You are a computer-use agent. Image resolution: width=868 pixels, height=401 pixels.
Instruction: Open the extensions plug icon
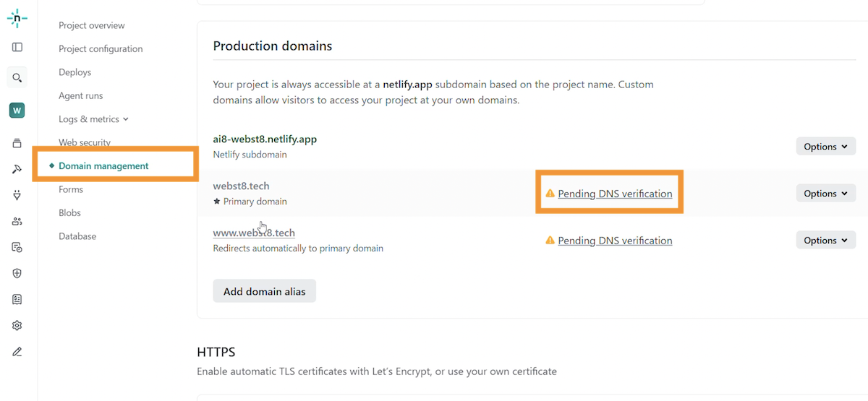click(x=17, y=195)
